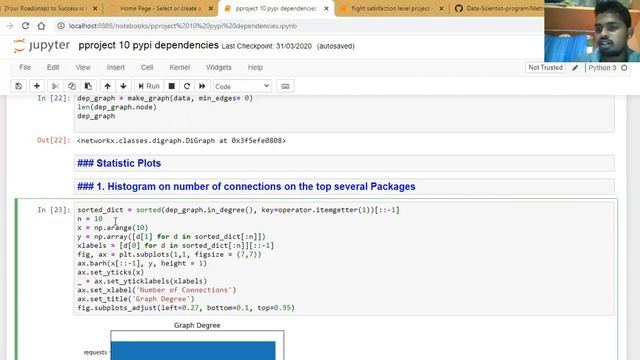Click the Python 3 kernel idle circle
The image size is (640, 360).
tap(624, 68)
